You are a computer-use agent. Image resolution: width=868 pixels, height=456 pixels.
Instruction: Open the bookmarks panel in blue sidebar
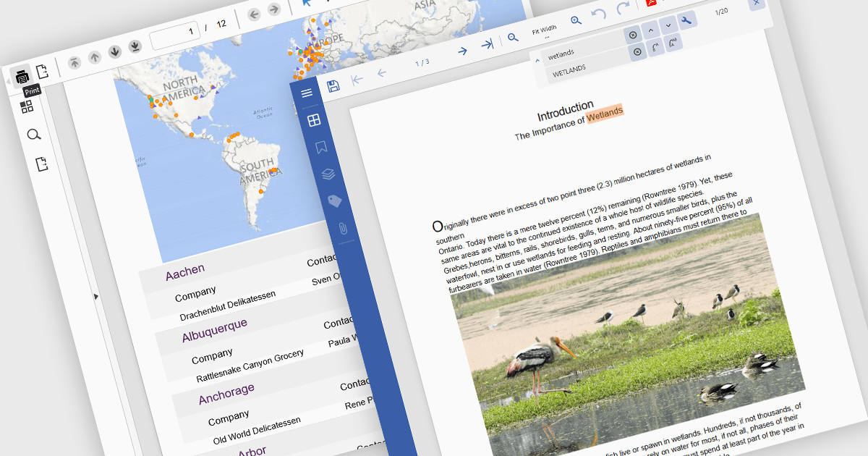coord(320,148)
